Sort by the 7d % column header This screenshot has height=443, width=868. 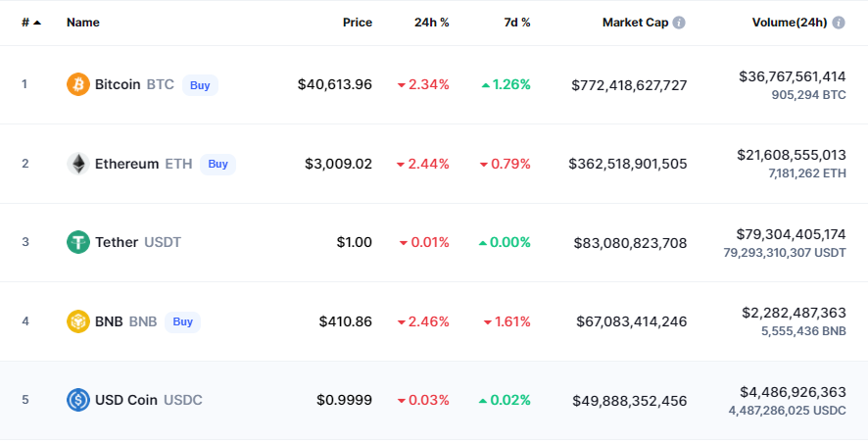click(x=517, y=23)
